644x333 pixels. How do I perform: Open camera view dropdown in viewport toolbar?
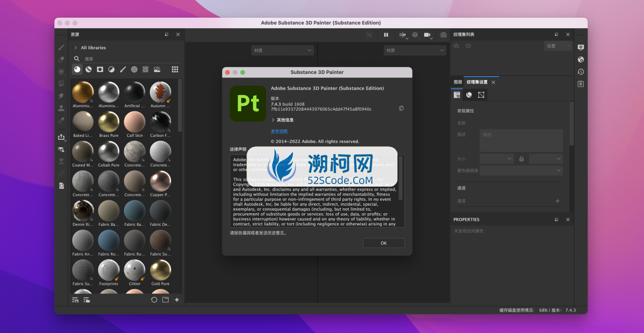(x=428, y=35)
